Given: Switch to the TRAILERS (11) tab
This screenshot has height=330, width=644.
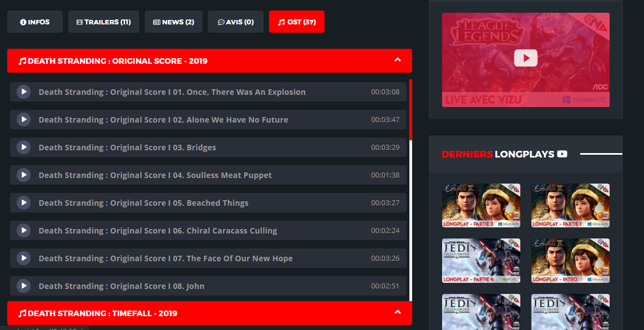Looking at the screenshot, I should (104, 22).
